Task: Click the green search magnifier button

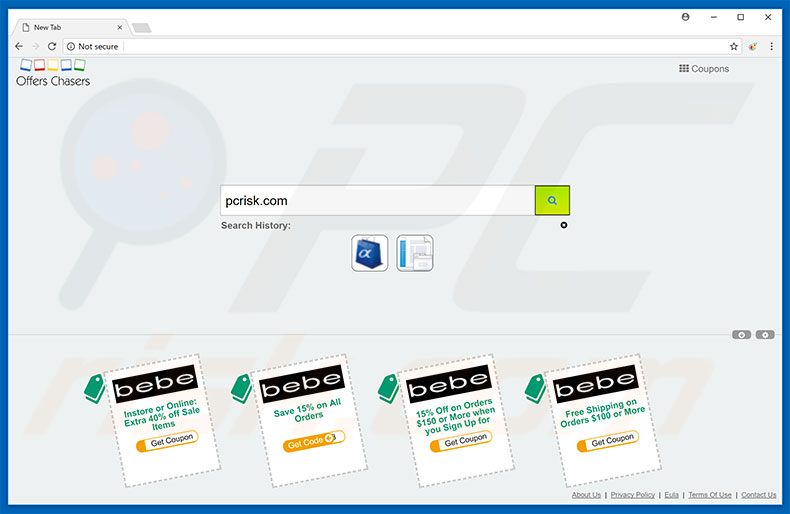Action: 552,200
